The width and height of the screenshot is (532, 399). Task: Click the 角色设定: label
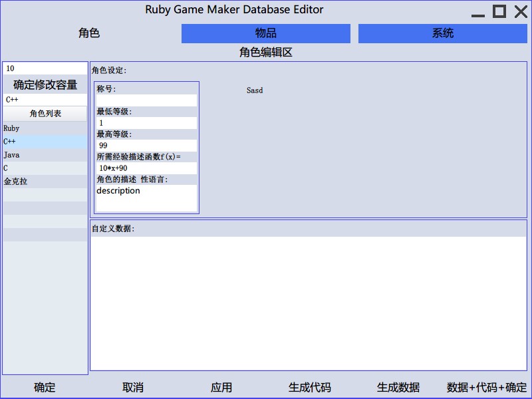tap(109, 70)
